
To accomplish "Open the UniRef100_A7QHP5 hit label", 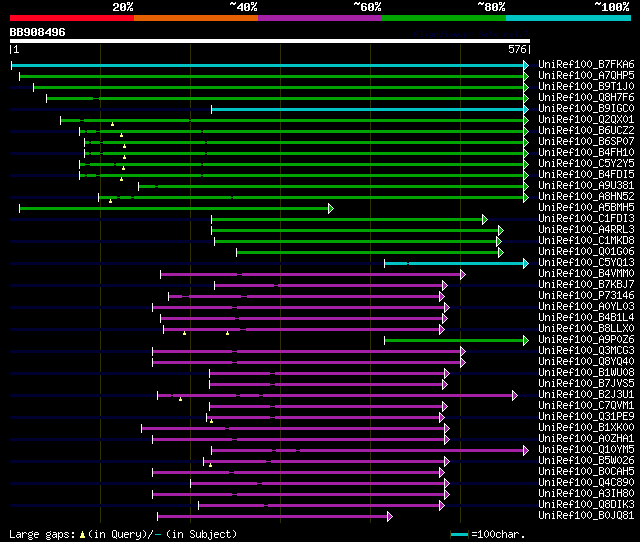I will (x=586, y=76).
